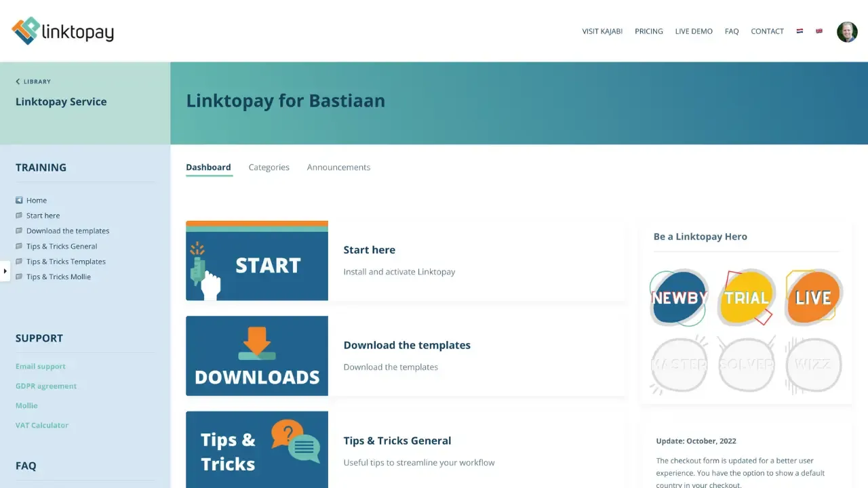
Task: Click the icon beside Tips & Tricks Mollie
Action: (x=19, y=277)
